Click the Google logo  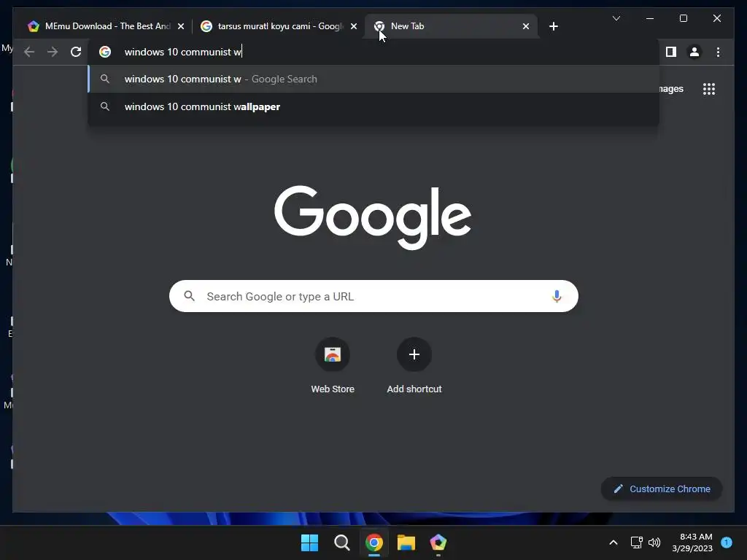point(373,217)
